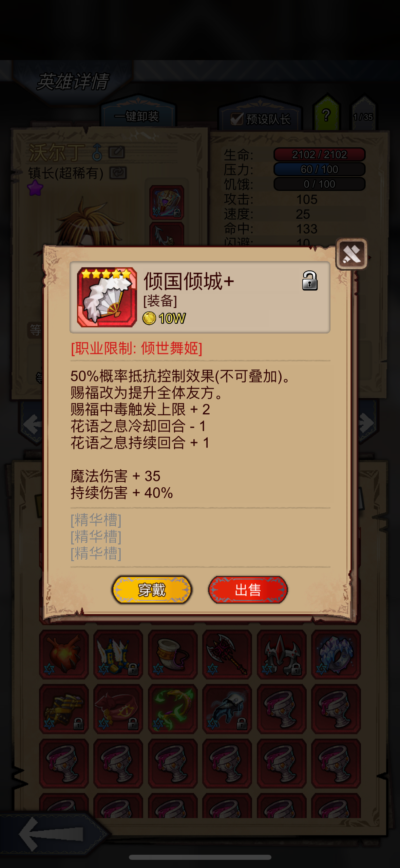Image resolution: width=400 pixels, height=868 pixels.
Task: Go to previous hero with left arrow
Action: point(32,423)
